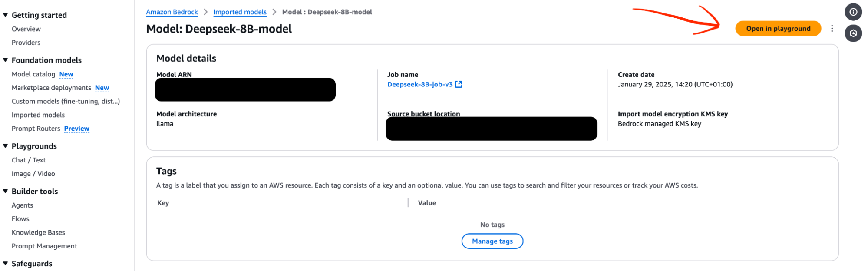The height and width of the screenshot is (271, 868).
Task: Navigate to Imported models breadcrumb
Action: point(240,12)
